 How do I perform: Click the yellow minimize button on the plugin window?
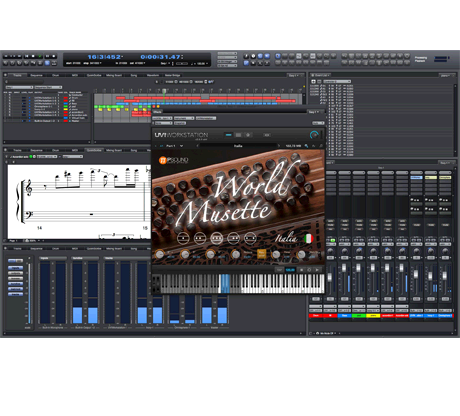(158, 107)
